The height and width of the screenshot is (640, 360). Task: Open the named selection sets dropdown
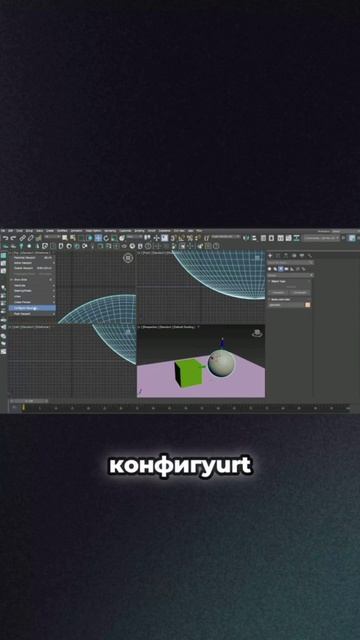click(225, 237)
